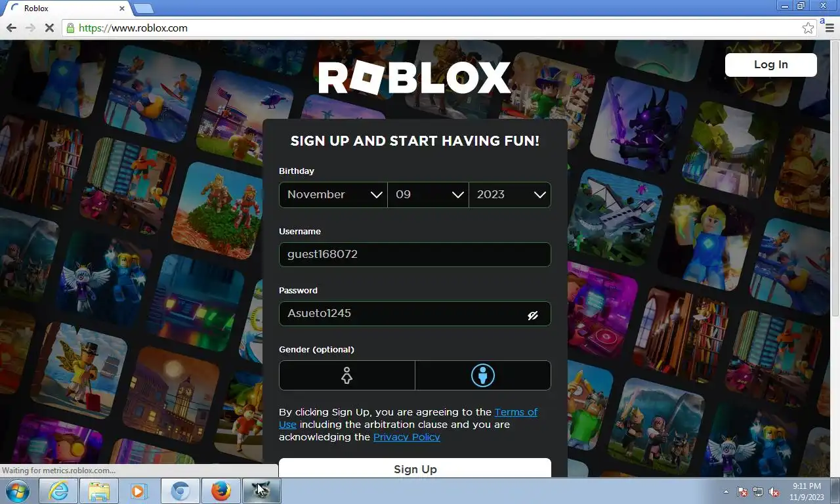Click the ROBLOX logo

(x=415, y=78)
